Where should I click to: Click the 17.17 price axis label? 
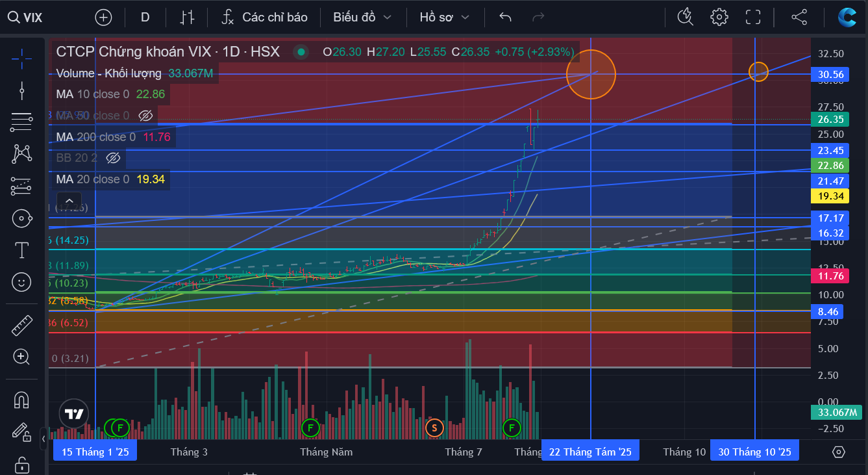tap(830, 218)
